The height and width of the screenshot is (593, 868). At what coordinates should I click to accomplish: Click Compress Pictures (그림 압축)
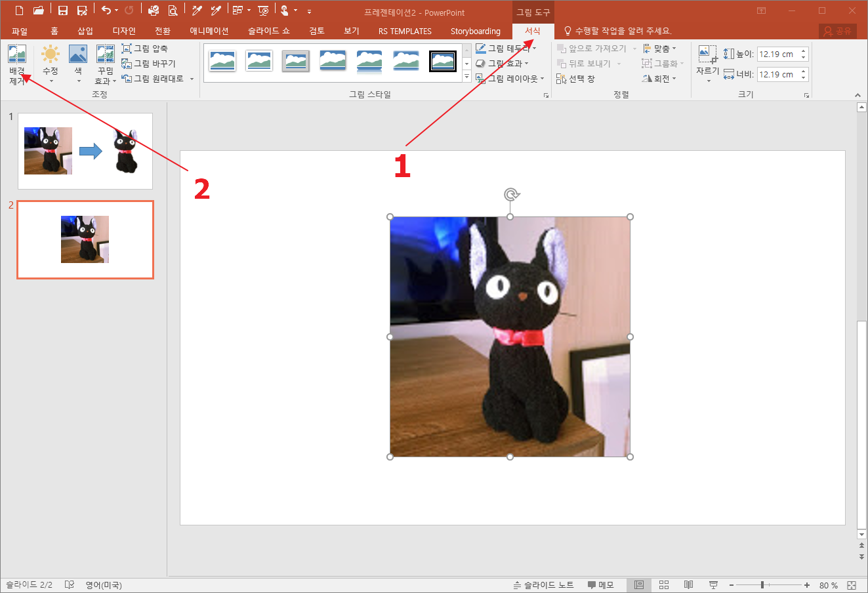pyautogui.click(x=145, y=49)
